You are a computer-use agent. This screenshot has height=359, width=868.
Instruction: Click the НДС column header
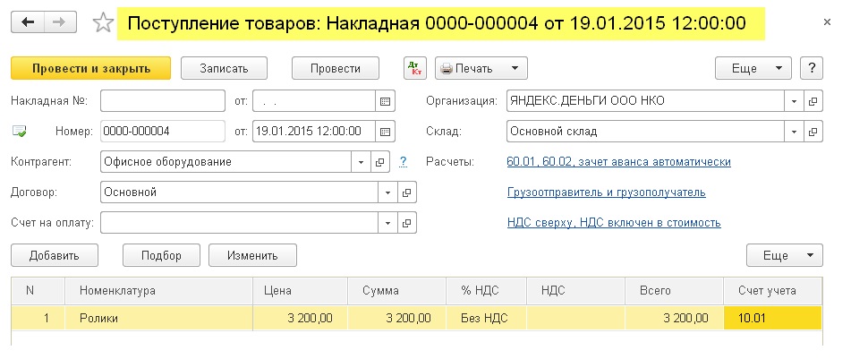click(576, 291)
